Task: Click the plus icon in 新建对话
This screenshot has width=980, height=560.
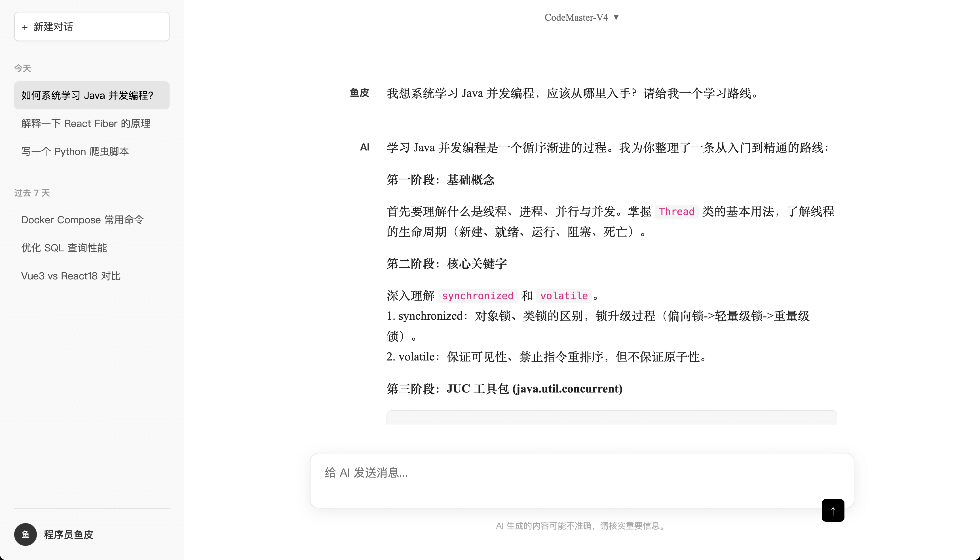Action: click(25, 27)
